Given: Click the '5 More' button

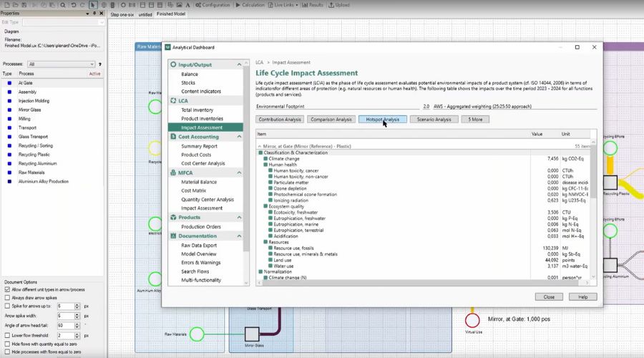Looking at the screenshot, I should 475,120.
